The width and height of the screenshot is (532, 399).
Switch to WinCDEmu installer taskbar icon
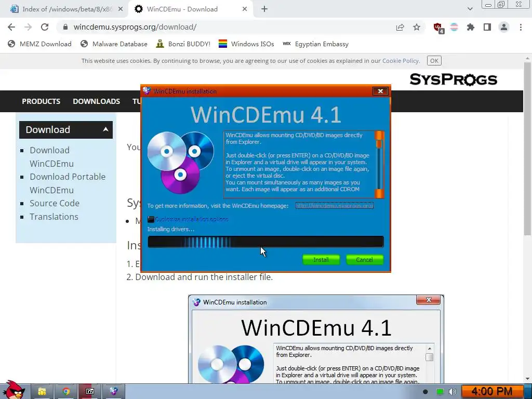114,392
